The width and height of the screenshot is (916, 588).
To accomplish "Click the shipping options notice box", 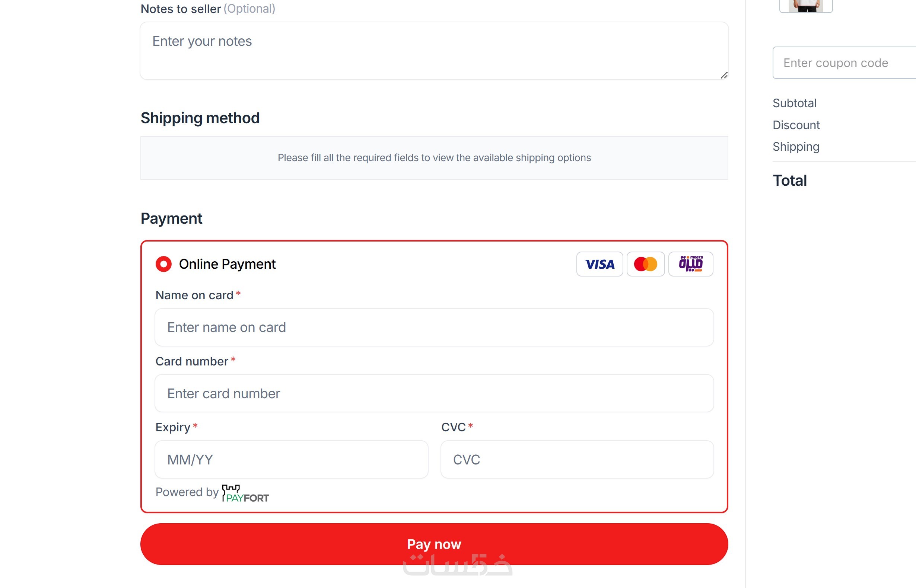I will pyautogui.click(x=433, y=158).
